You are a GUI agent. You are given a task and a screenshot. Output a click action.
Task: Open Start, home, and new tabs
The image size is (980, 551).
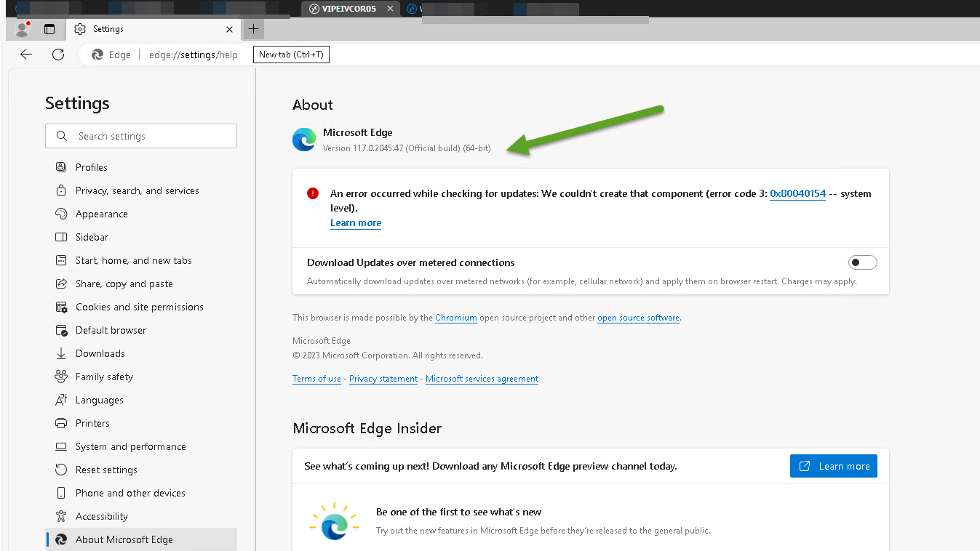tap(134, 260)
